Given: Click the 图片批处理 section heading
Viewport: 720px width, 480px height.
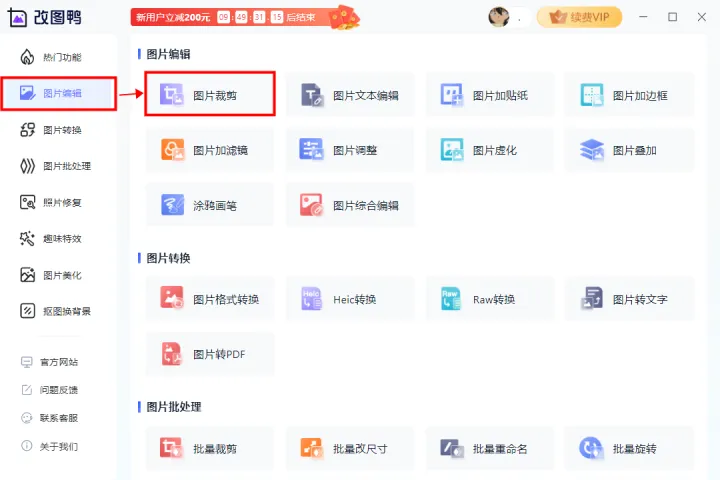Looking at the screenshot, I should [174, 407].
